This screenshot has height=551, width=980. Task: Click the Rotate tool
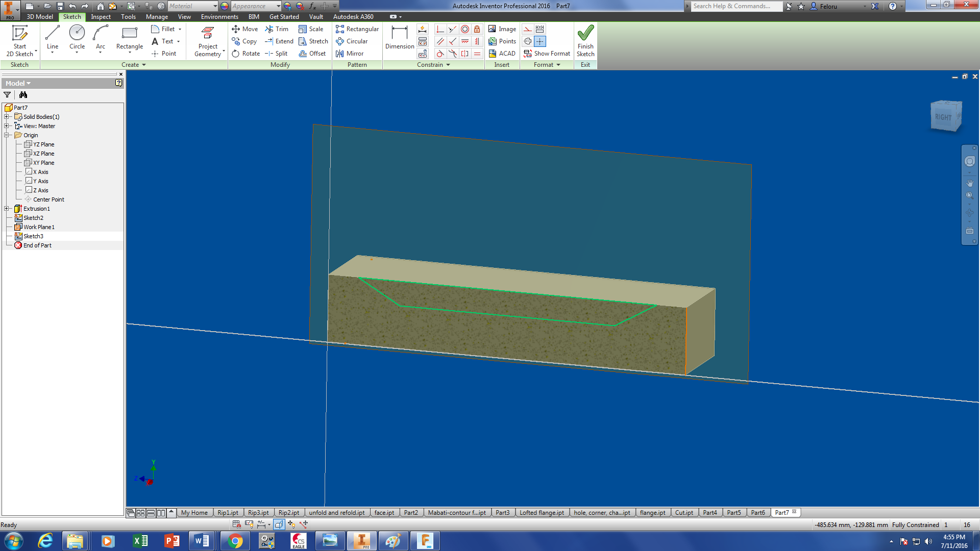coord(246,54)
